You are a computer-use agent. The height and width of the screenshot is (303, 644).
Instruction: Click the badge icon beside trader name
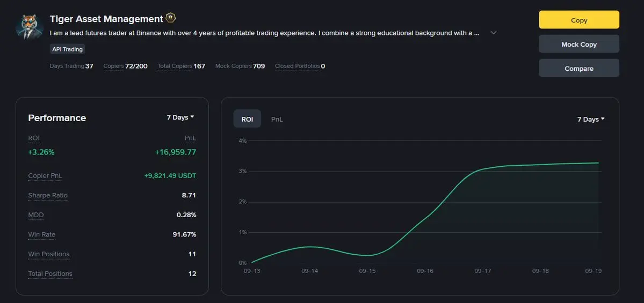click(x=170, y=18)
